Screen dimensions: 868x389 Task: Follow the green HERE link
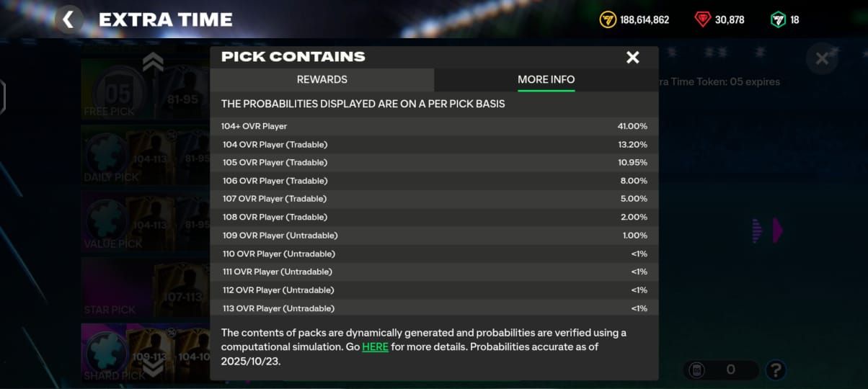pos(375,346)
